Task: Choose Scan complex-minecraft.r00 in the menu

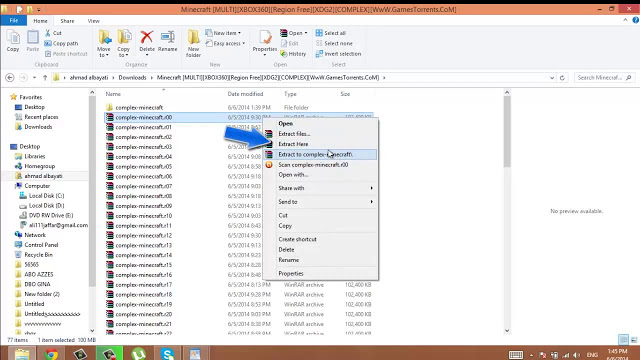Action: 321,164
